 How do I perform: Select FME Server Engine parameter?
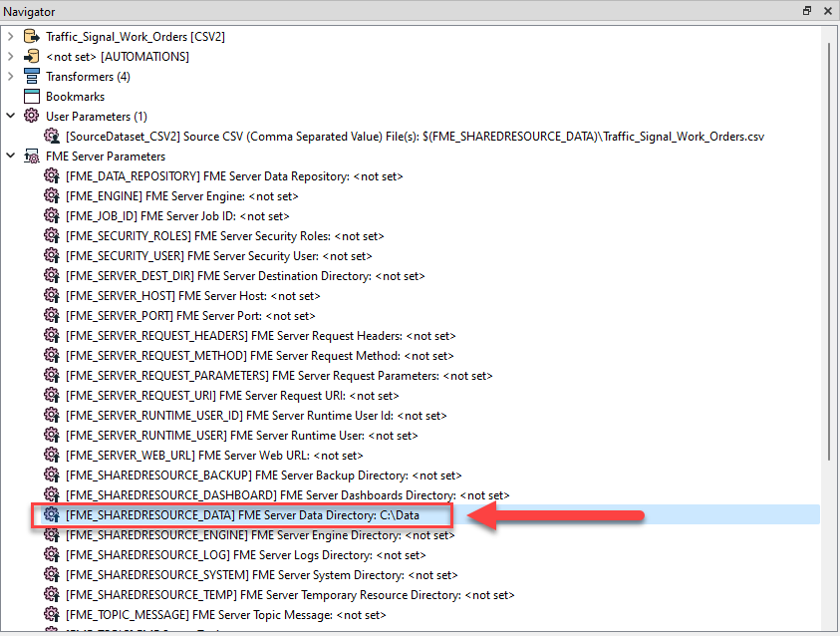click(x=181, y=196)
